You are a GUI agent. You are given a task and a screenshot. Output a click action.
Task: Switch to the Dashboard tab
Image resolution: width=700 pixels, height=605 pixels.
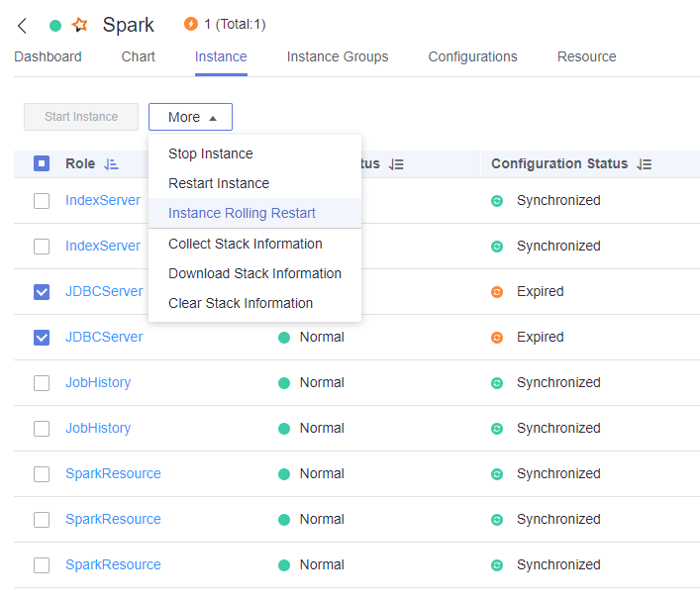coord(48,56)
